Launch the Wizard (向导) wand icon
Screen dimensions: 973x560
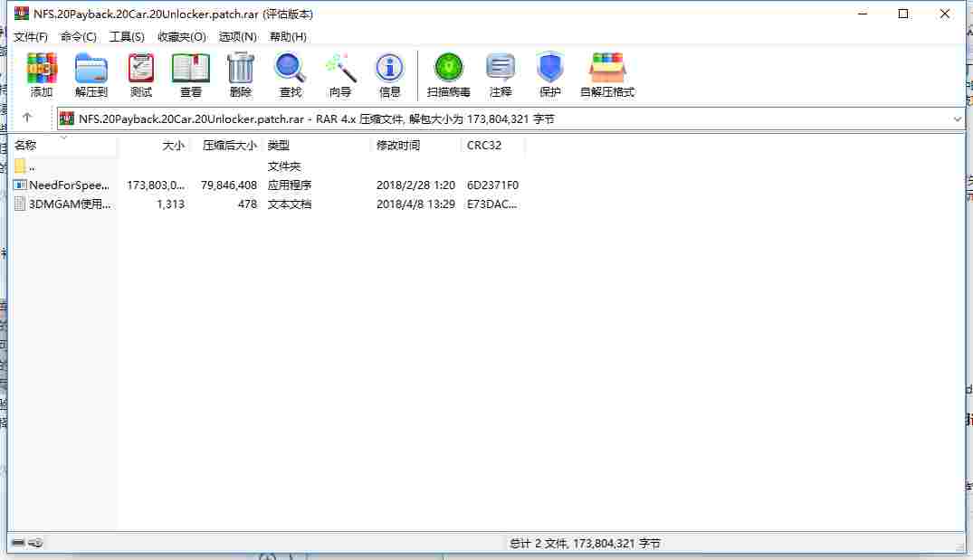[x=340, y=68]
